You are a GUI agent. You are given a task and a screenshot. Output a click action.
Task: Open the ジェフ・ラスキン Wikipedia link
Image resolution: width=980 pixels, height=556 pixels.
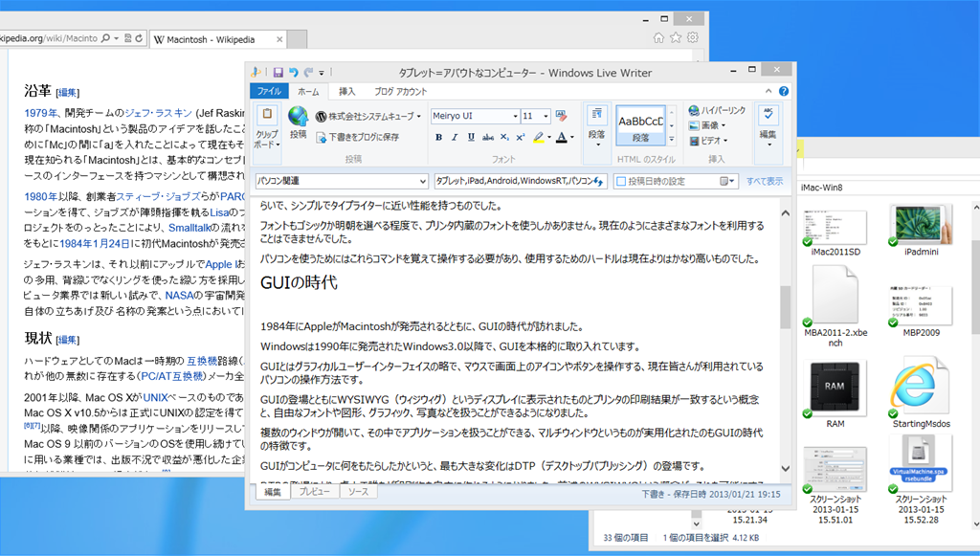click(158, 113)
